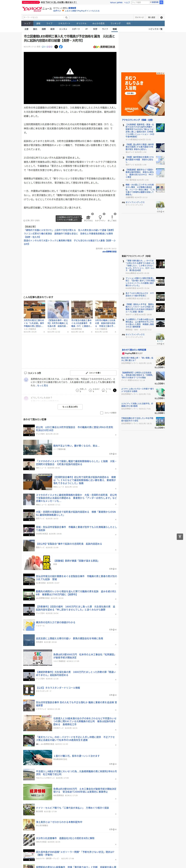
Task: Open 自民支部に上限超える寄付の疑い article
Action: 70,639
